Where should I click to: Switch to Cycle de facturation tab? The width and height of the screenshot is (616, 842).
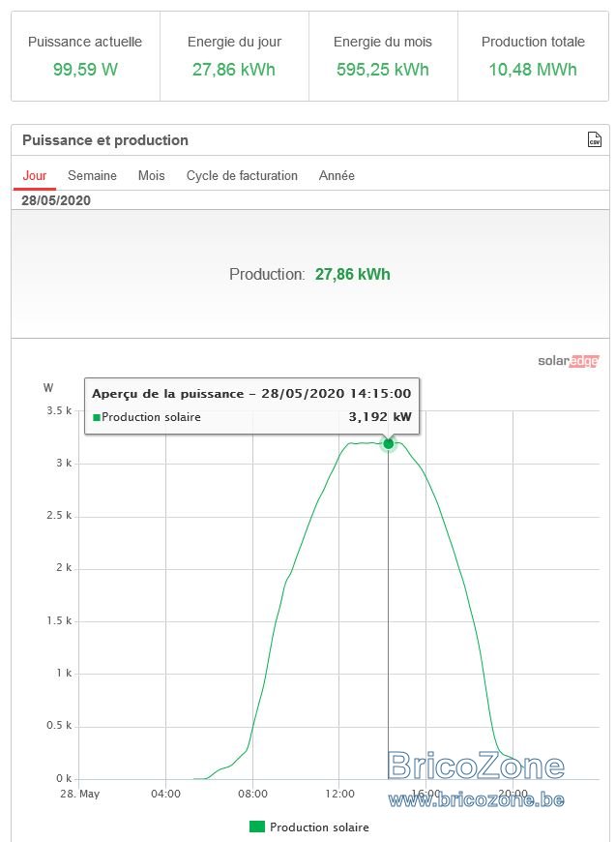pos(242,175)
